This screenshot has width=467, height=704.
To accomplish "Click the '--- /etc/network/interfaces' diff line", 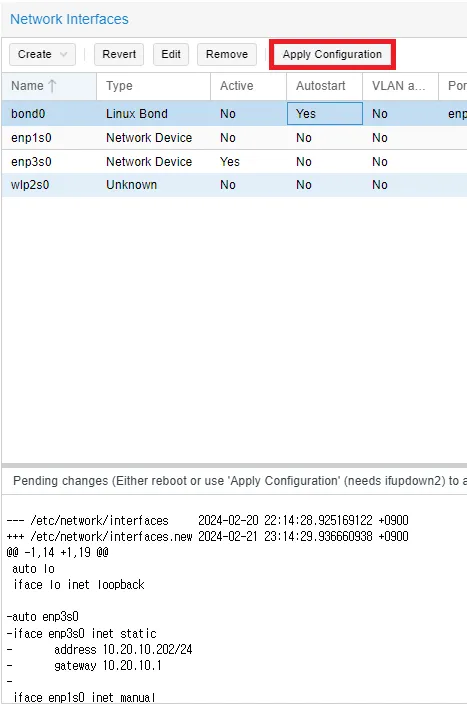I will tap(207, 520).
